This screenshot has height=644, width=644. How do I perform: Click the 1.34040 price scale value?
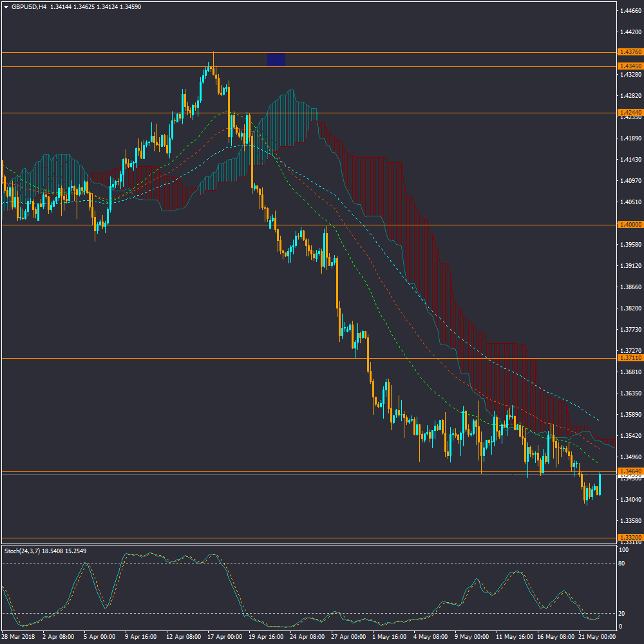point(629,499)
